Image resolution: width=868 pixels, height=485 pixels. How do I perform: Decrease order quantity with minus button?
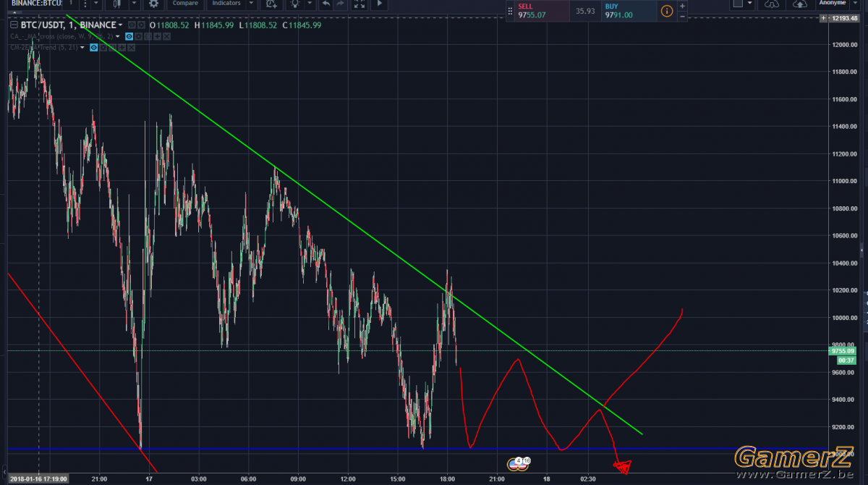682,17
